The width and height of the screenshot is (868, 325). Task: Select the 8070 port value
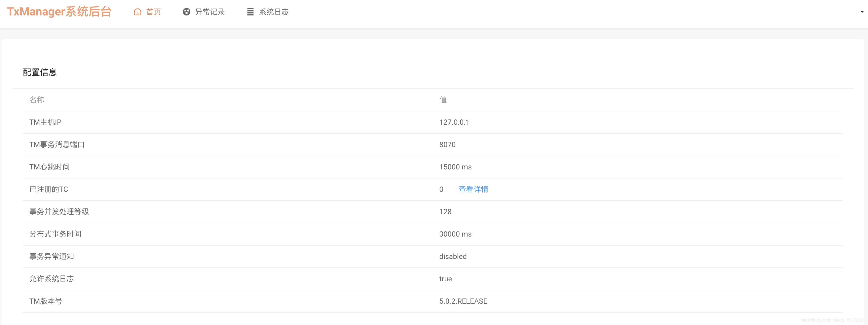tap(448, 145)
